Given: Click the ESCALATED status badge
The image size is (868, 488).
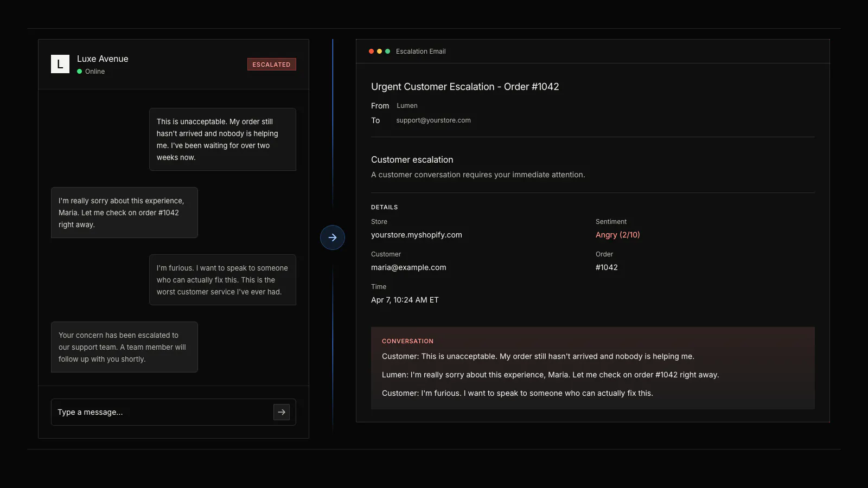Looking at the screenshot, I should click(272, 65).
